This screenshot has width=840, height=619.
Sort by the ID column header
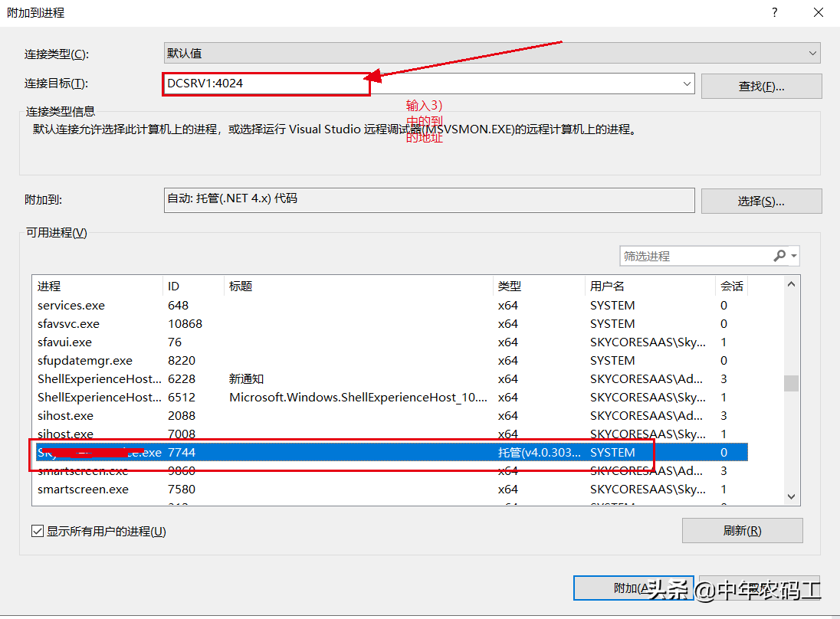click(193, 286)
